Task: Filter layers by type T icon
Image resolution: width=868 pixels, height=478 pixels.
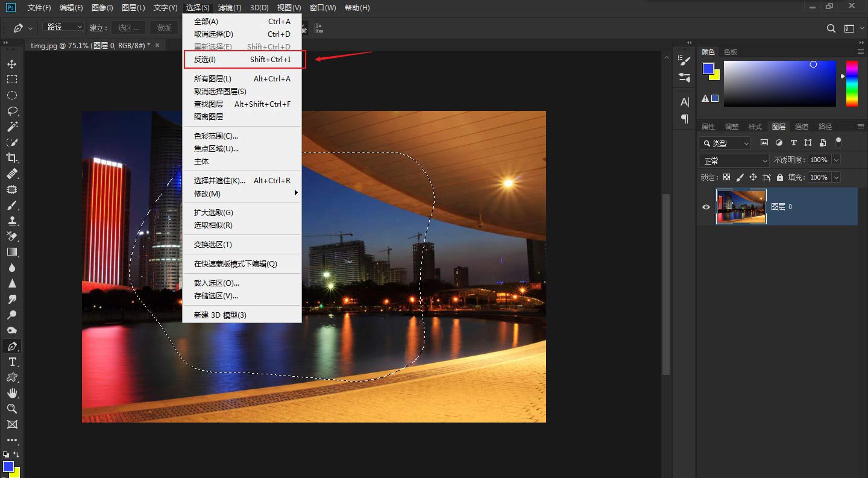Action: (x=793, y=143)
